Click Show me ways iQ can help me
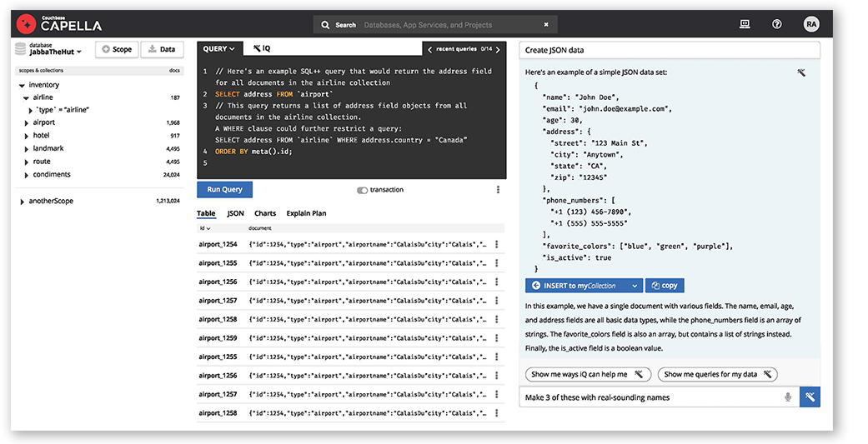Viewport: 868px width, 444px height. click(x=588, y=375)
